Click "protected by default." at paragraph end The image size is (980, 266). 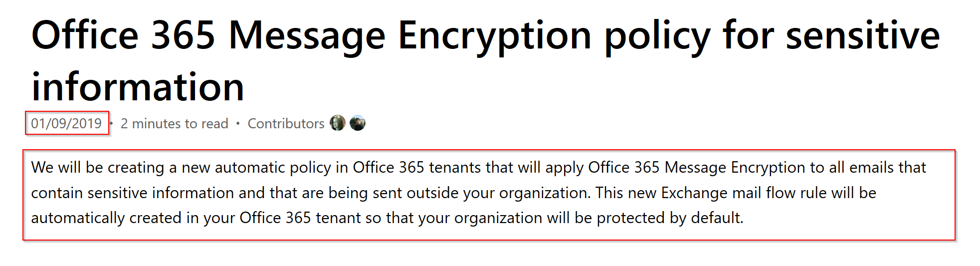670,218
